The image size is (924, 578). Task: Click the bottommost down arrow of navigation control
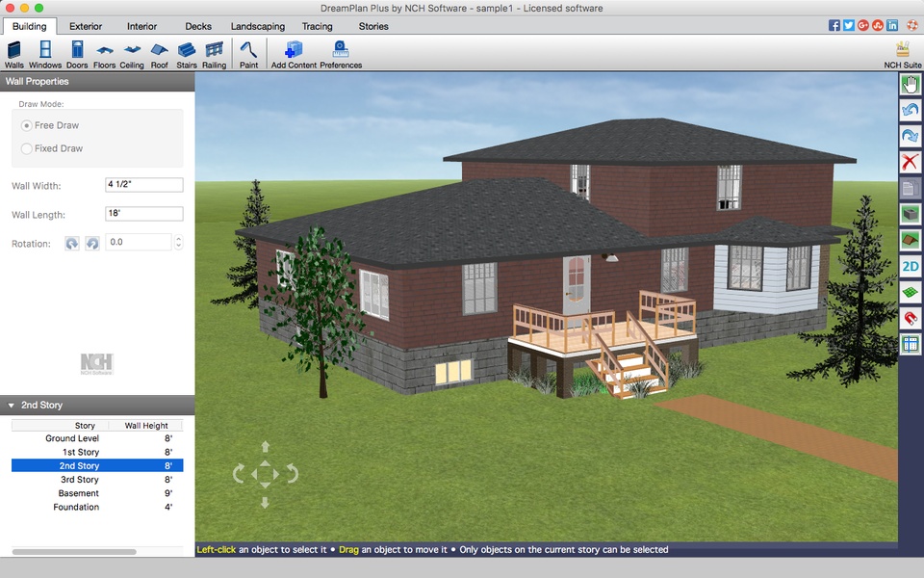[x=266, y=503]
